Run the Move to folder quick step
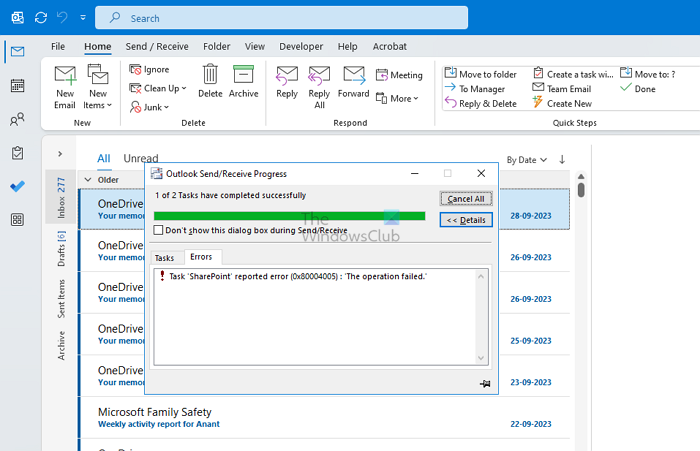 click(x=481, y=74)
